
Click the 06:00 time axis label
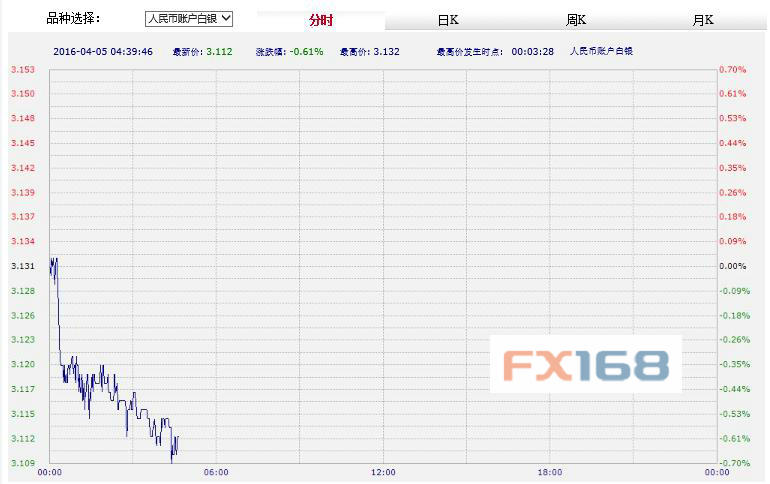216,472
